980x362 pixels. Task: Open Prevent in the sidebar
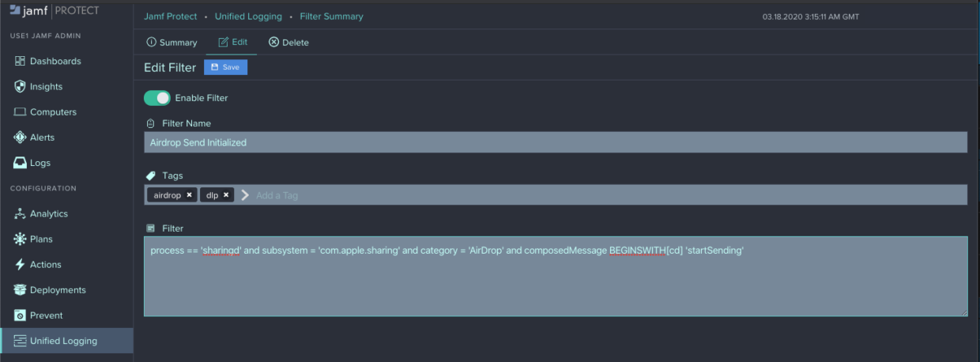click(x=46, y=315)
